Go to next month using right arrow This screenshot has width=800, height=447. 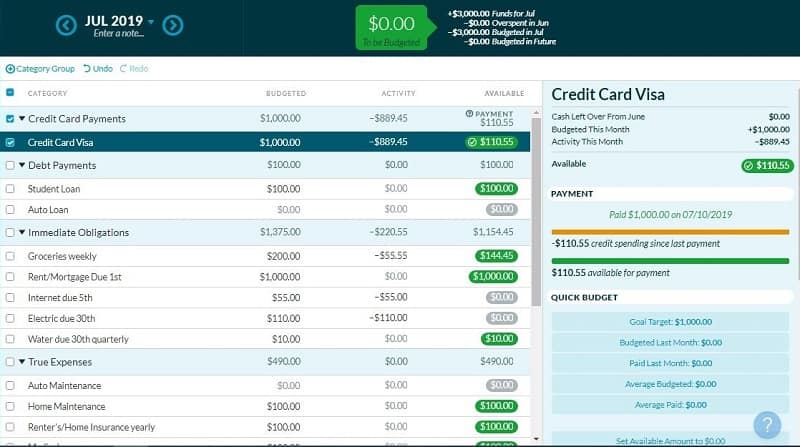pos(172,25)
